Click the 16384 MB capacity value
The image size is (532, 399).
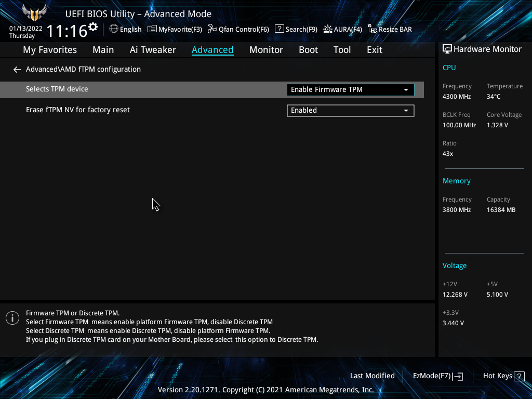point(501,210)
